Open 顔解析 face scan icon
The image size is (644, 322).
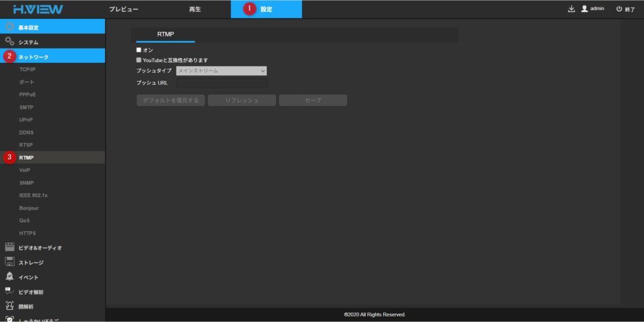[x=9, y=306]
